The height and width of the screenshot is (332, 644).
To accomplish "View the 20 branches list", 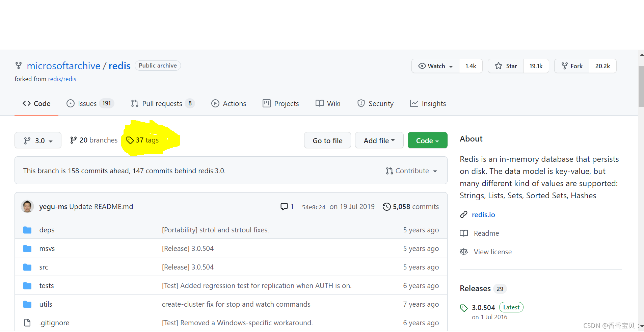I will coord(93,140).
